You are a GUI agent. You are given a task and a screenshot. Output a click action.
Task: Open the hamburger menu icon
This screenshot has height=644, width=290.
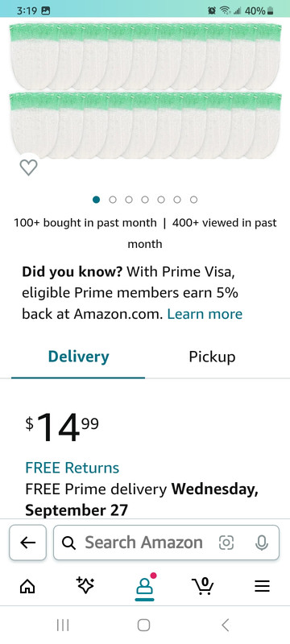262,586
